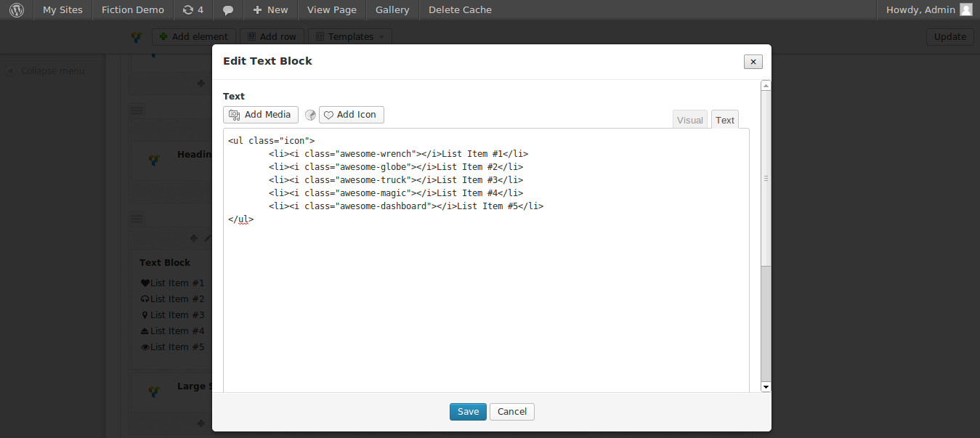Screen dimensions: 980x438
Task: Click the plus icon below Large block
Action: 201,423
